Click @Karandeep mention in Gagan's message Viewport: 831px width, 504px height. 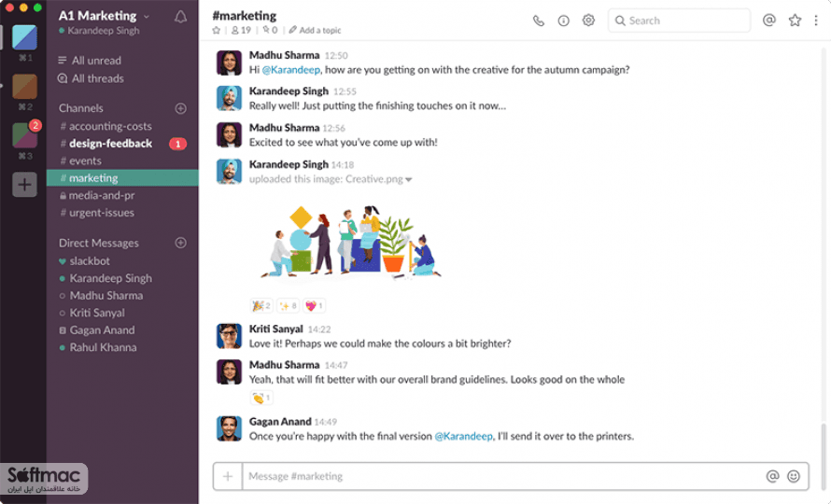(x=464, y=436)
